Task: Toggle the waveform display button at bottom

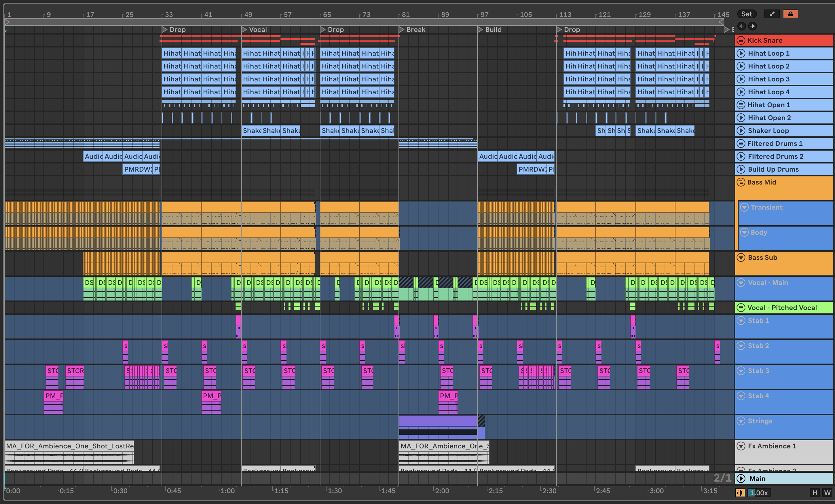Action: [x=740, y=493]
